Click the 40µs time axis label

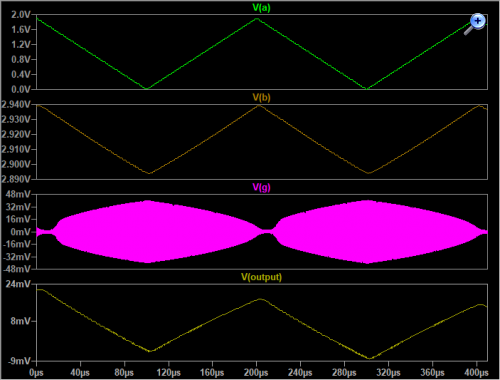point(80,373)
